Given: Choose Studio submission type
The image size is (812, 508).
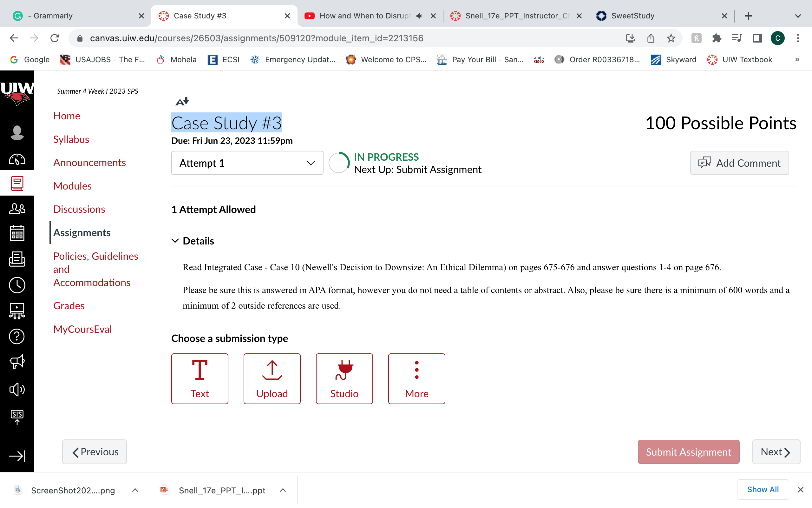Looking at the screenshot, I should coord(344,379).
